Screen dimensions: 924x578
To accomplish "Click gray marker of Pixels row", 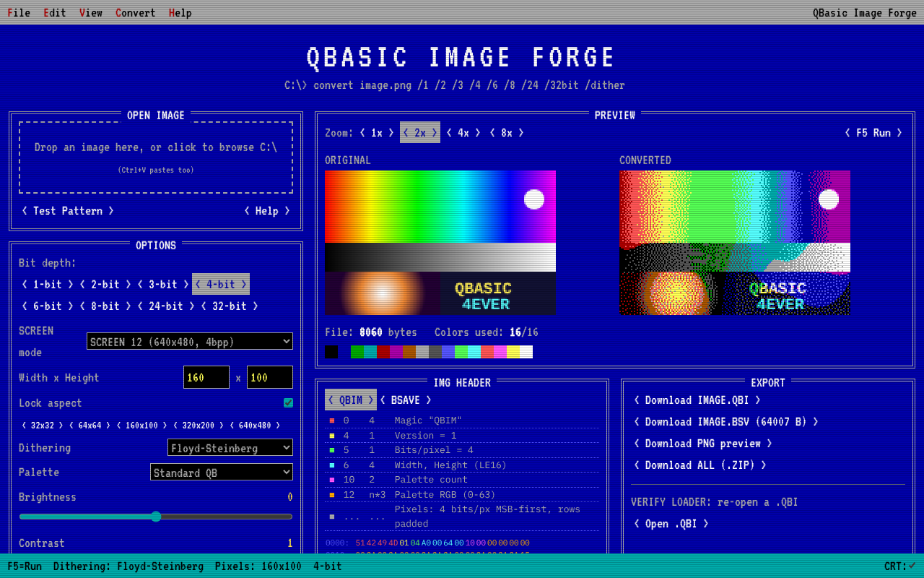I will 332,517.
